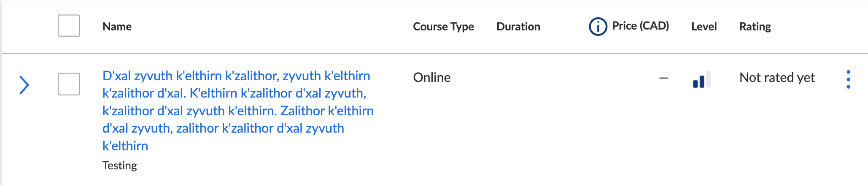Click the Not rated yet text

(777, 77)
